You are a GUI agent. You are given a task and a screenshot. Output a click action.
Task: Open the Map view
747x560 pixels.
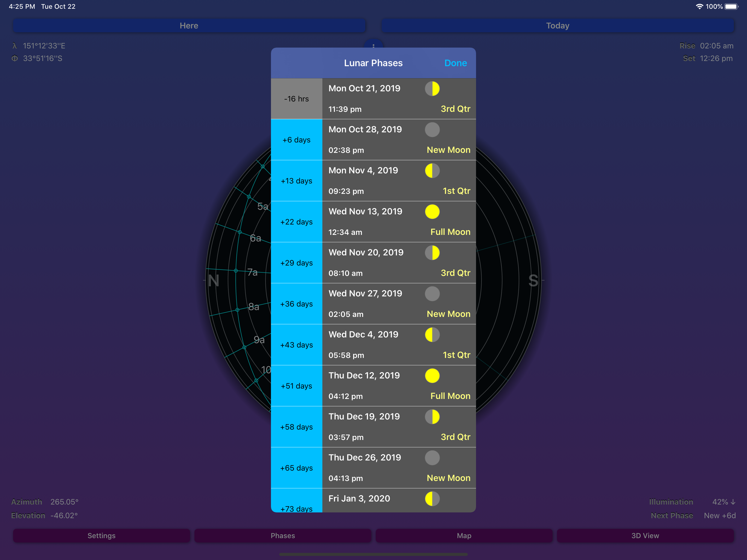464,536
